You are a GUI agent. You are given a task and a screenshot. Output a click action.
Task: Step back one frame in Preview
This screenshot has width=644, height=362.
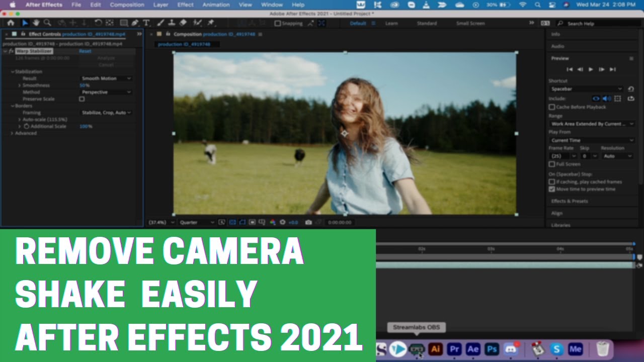580,69
